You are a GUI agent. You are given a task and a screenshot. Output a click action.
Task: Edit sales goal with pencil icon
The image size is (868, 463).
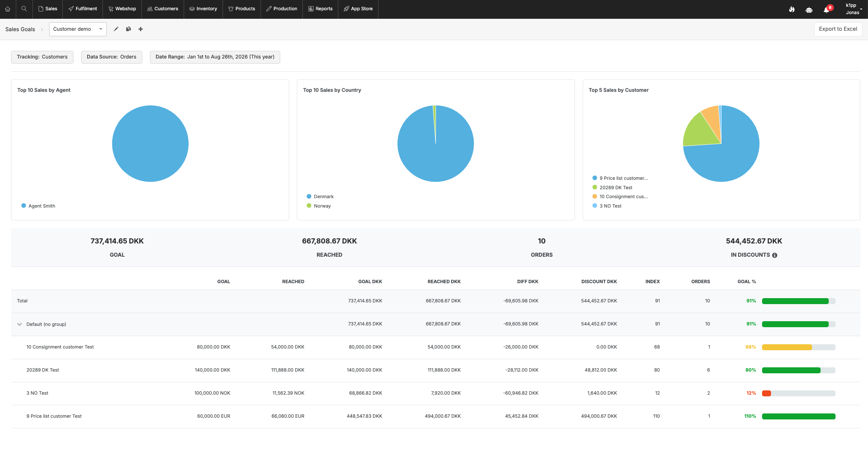click(116, 29)
